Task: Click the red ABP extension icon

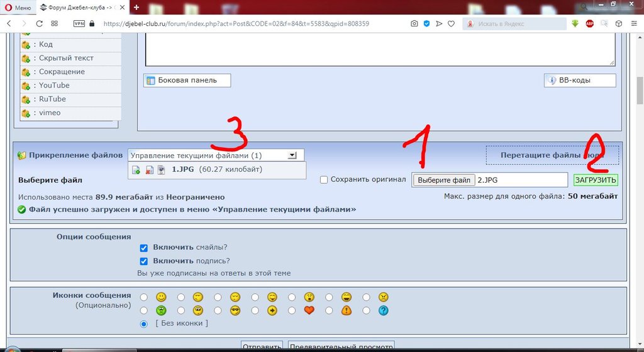Action: pos(590,23)
